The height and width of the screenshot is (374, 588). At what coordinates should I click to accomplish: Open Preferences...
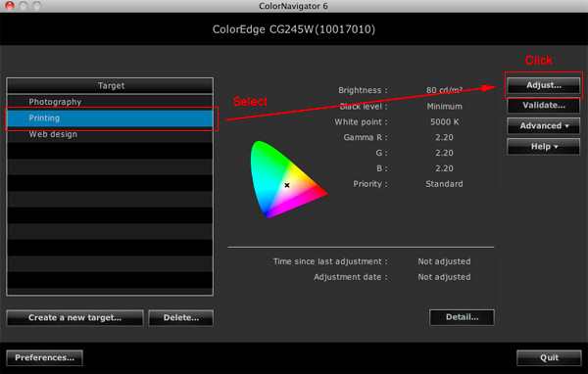(45, 358)
